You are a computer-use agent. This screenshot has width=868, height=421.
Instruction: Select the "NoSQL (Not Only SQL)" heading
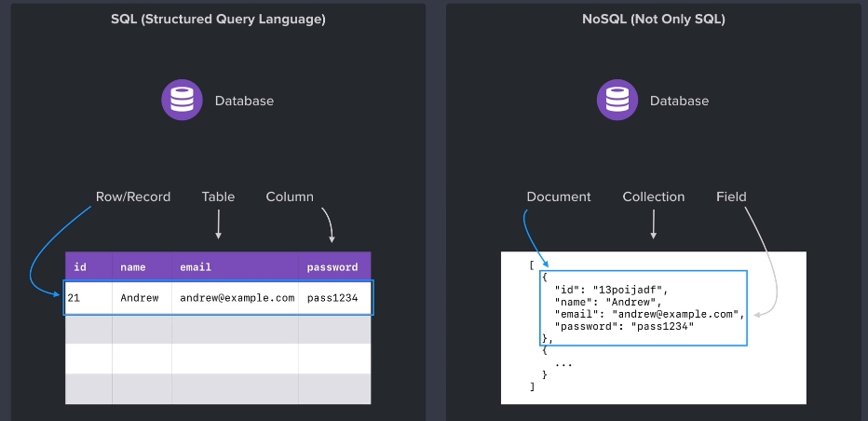click(653, 20)
